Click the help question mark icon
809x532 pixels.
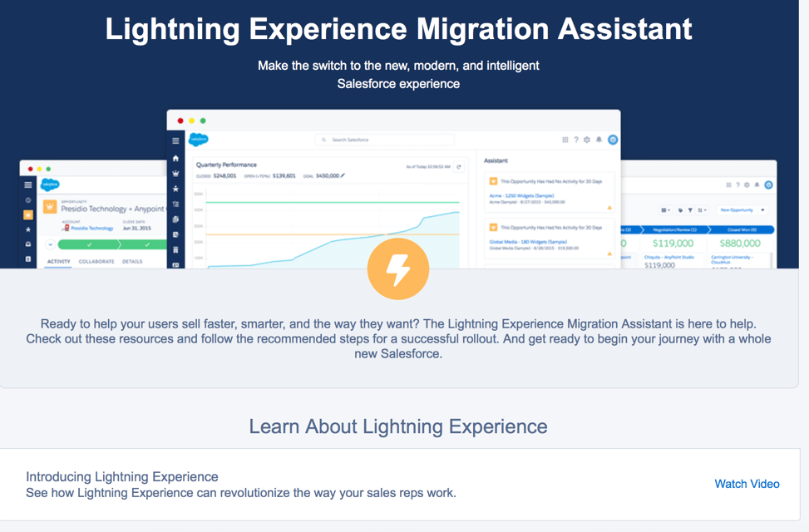point(576,140)
